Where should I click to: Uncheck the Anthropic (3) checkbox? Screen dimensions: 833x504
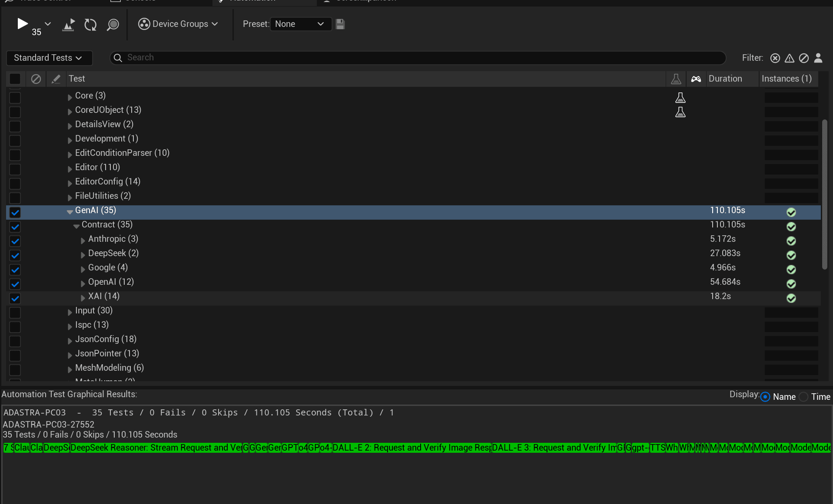(x=15, y=240)
